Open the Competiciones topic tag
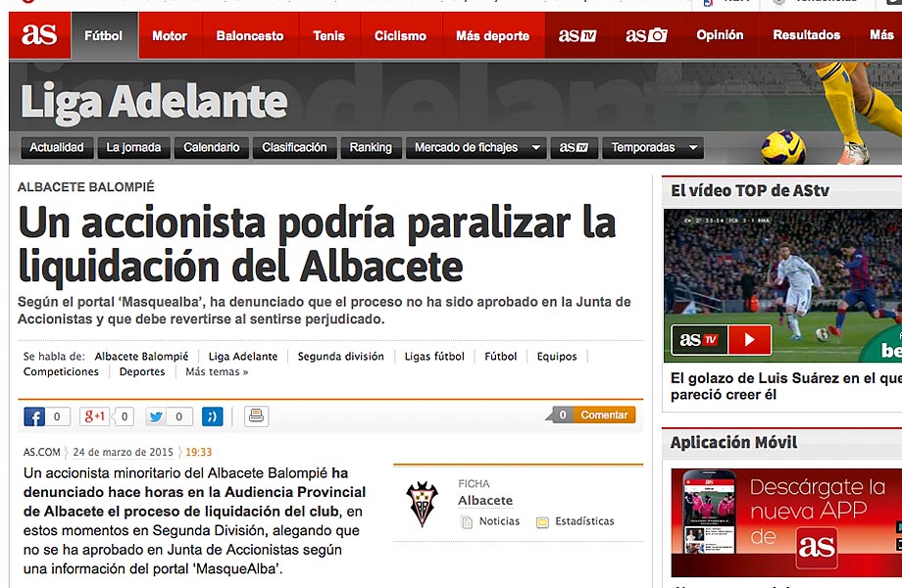Image resolution: width=902 pixels, height=588 pixels. [x=61, y=371]
